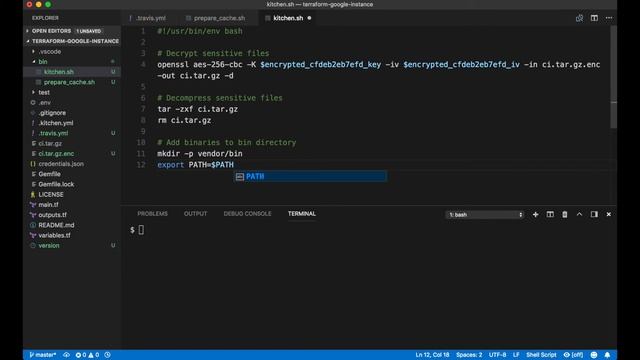Change language mode Shell Script

[x=541, y=355]
